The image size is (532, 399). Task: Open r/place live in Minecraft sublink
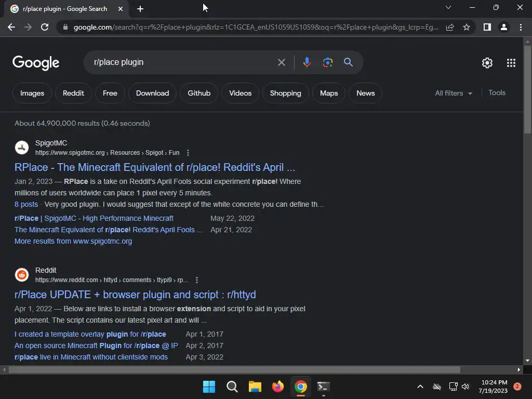click(91, 357)
